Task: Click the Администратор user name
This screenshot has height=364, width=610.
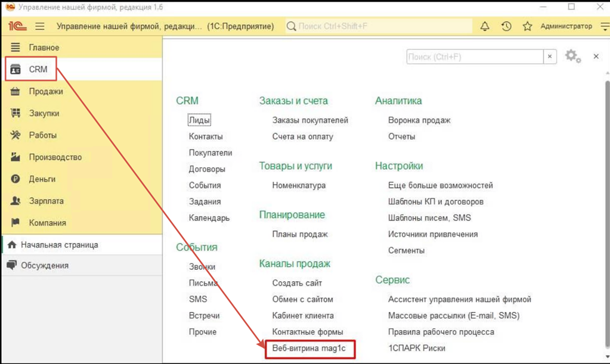Action: pos(566,26)
